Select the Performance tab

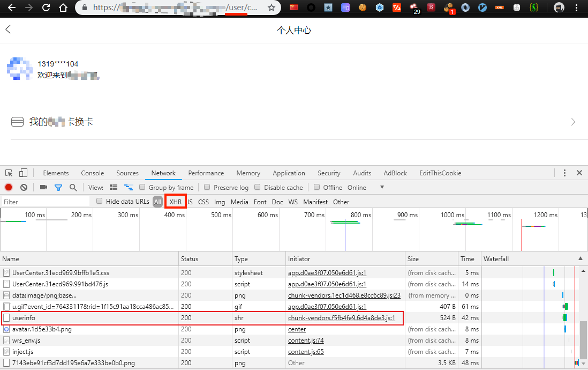click(x=206, y=173)
